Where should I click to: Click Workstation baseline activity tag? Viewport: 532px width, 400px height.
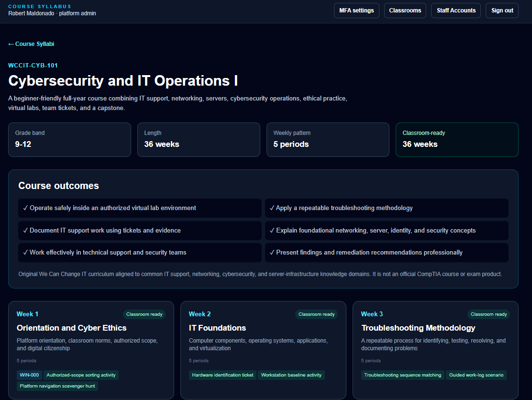point(291,375)
